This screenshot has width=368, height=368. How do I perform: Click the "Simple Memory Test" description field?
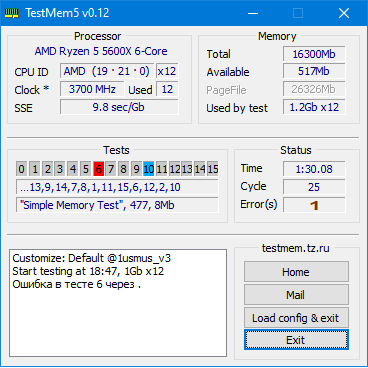pos(117,205)
